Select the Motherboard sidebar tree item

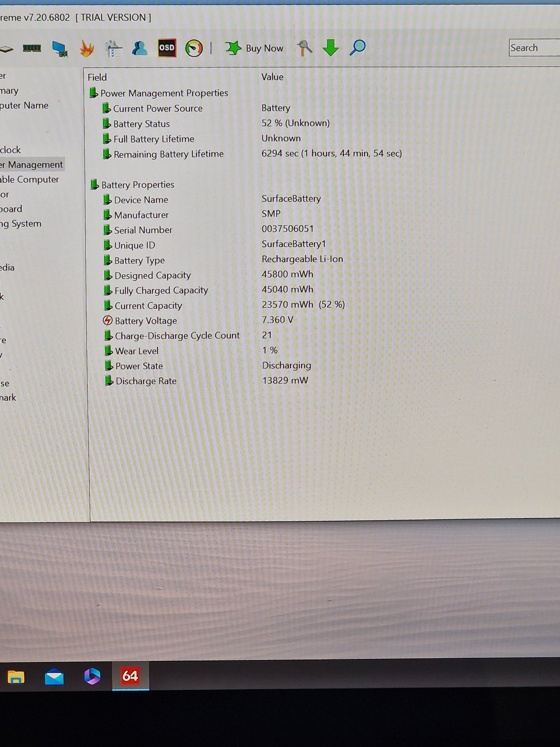coord(11,209)
